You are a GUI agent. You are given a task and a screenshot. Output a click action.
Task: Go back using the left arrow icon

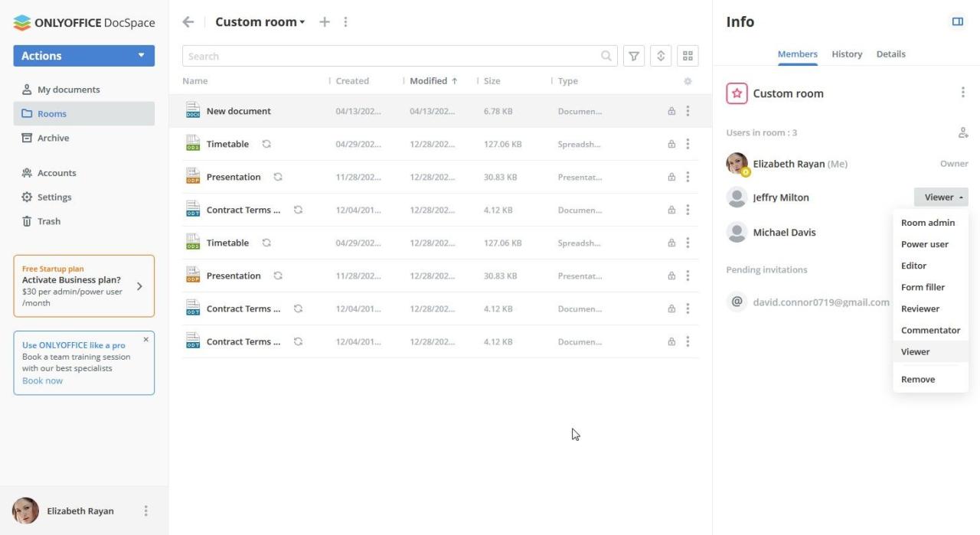188,22
